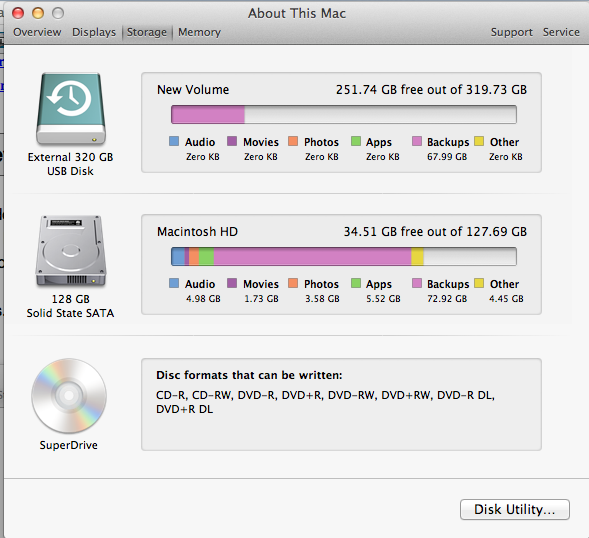Viewport: 589px width, 538px height.
Task: Click the About This Mac window title
Action: coord(297,14)
